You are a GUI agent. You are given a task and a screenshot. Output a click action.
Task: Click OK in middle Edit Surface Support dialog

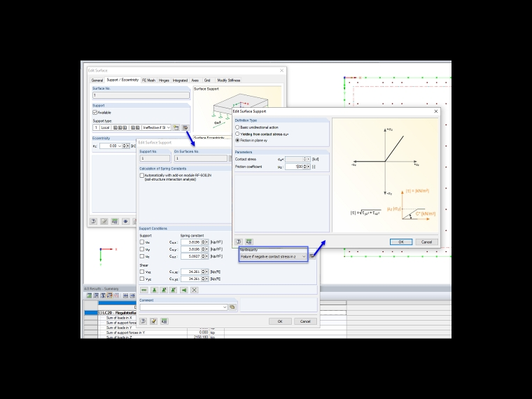point(280,321)
